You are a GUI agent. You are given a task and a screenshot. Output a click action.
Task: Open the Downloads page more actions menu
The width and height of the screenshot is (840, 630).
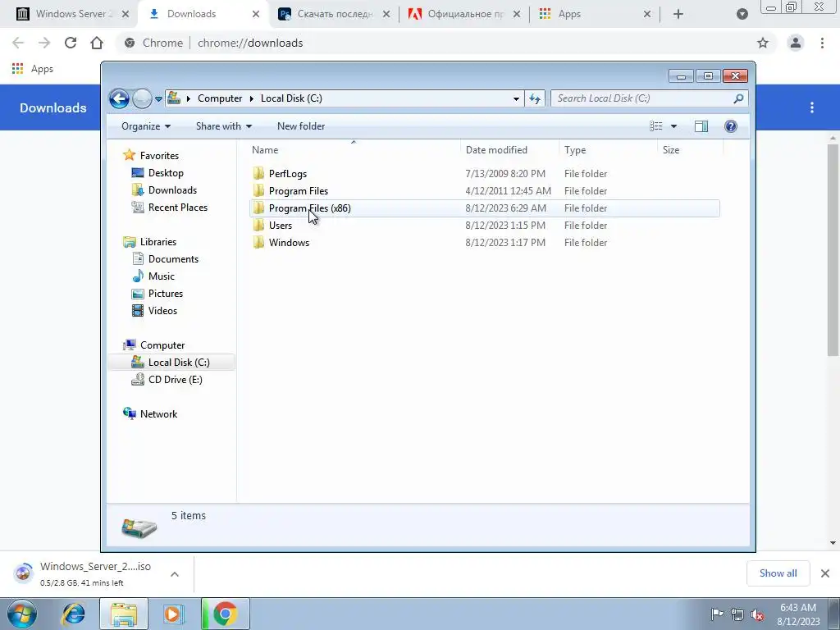coord(812,107)
